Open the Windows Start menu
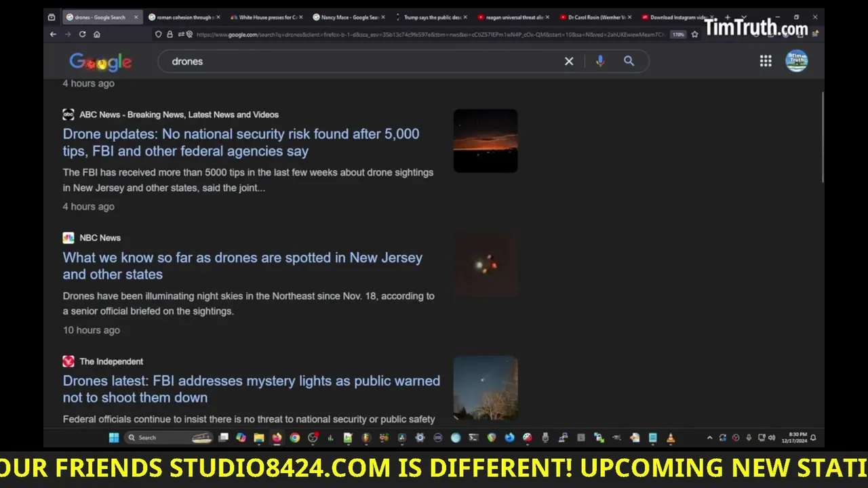 113,438
